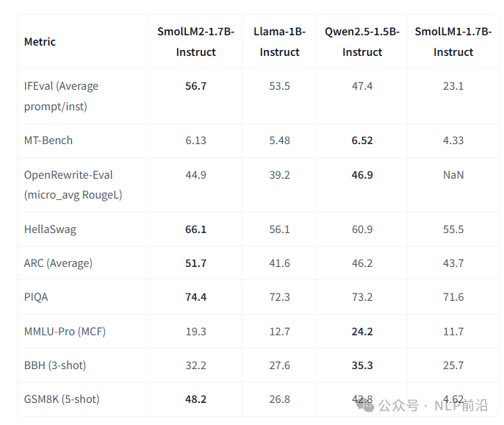Image resolution: width=504 pixels, height=425 pixels.
Task: Click the ARC (Average) row label
Action: (x=58, y=263)
